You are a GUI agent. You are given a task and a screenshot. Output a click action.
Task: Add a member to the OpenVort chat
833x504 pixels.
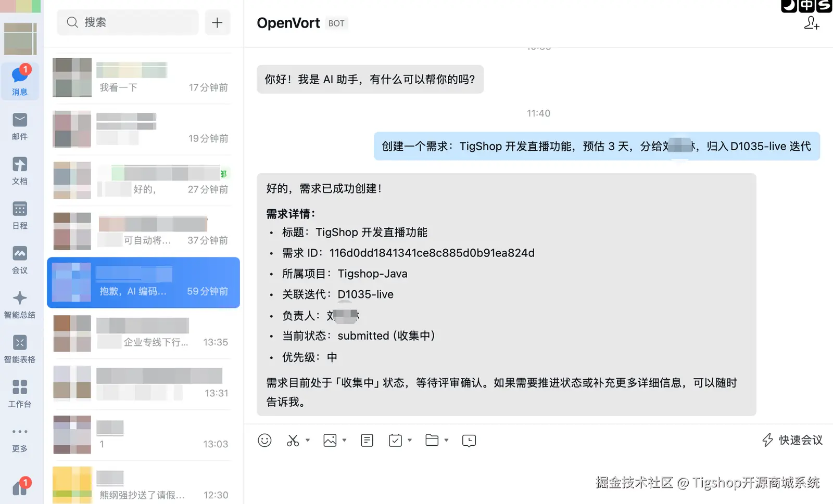click(812, 23)
